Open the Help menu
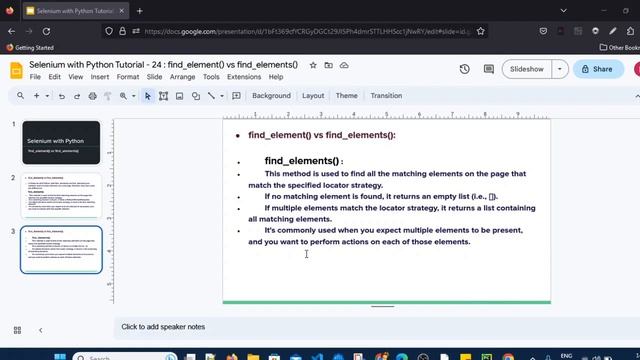Image resolution: width=640 pixels, height=360 pixels. coord(276,77)
